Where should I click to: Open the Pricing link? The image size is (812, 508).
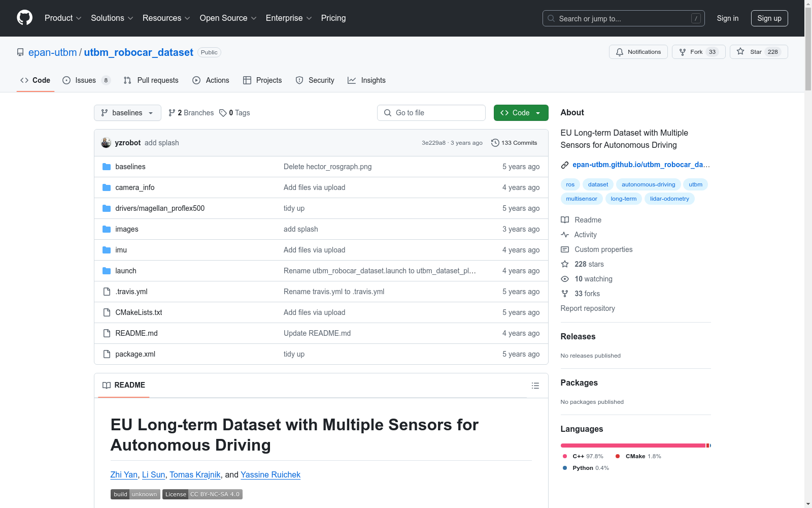point(333,18)
